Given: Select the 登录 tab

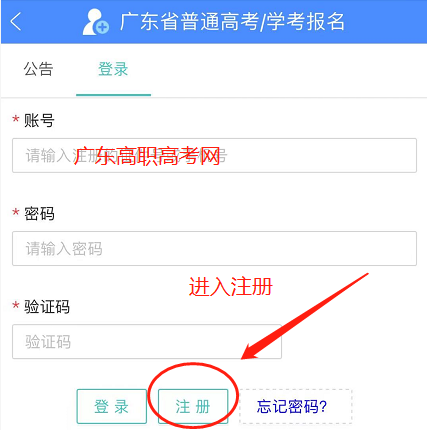Looking at the screenshot, I should tap(113, 69).
